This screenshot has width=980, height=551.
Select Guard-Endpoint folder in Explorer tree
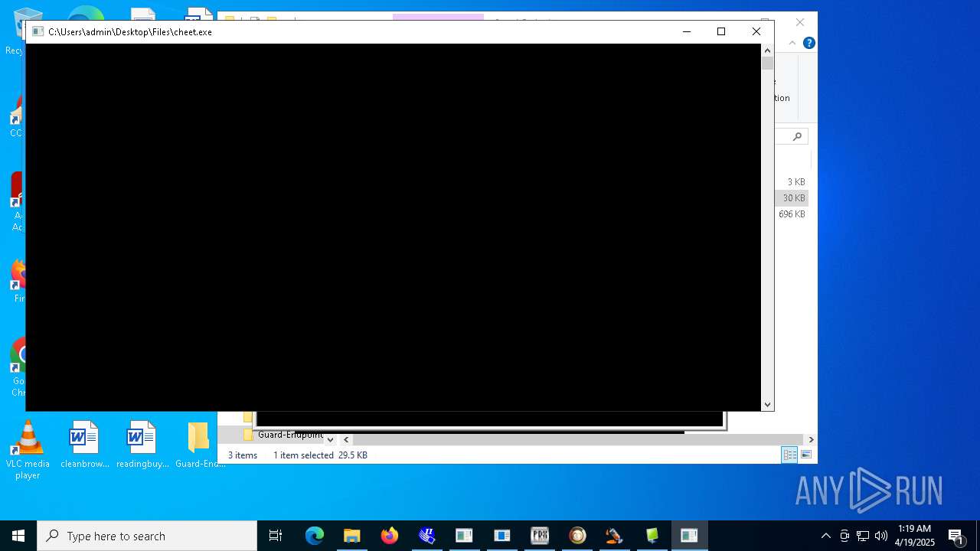click(x=283, y=435)
